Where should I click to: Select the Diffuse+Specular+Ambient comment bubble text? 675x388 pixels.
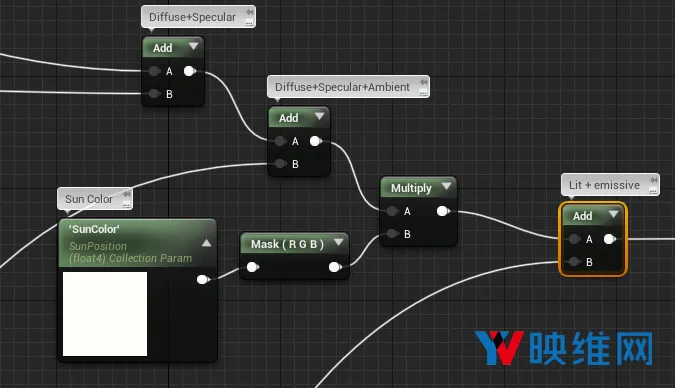pyautogui.click(x=342, y=87)
